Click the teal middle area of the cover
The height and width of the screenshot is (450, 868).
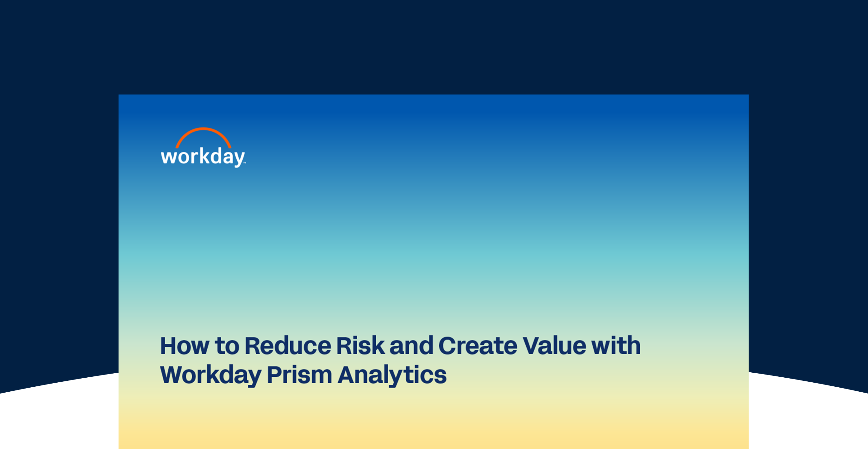434,256
